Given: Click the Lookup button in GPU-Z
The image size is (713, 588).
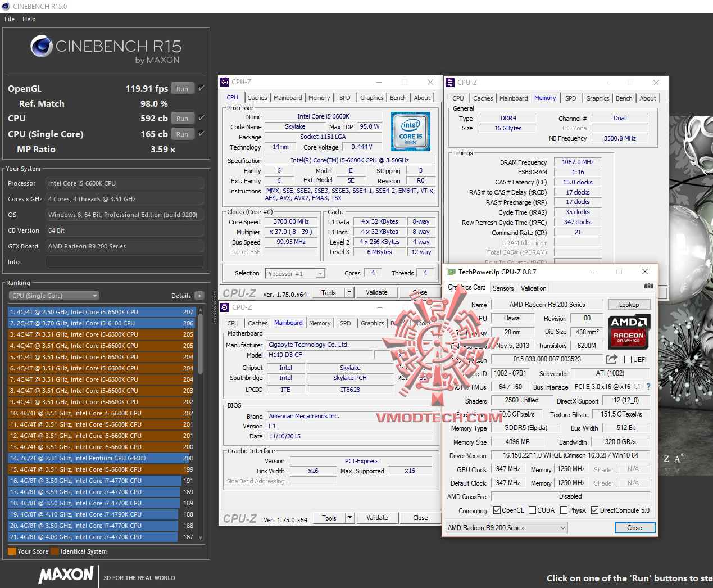Looking at the screenshot, I should click(629, 305).
